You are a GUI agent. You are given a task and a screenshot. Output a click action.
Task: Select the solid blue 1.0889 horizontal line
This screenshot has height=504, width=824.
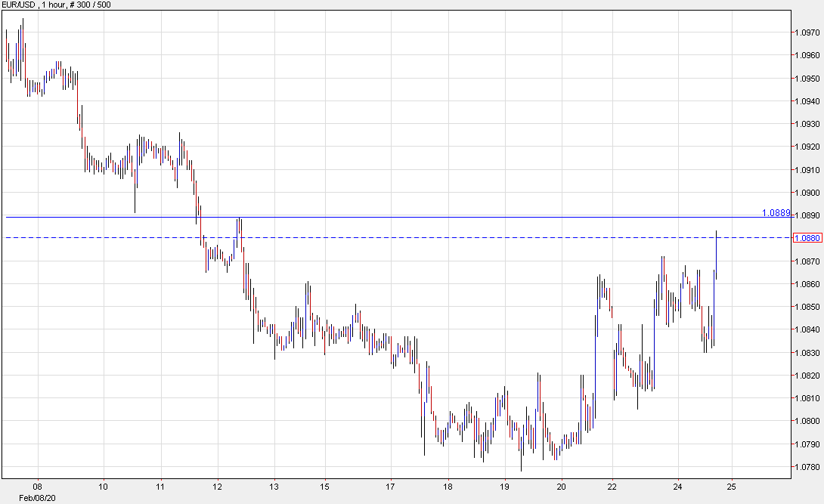398,217
